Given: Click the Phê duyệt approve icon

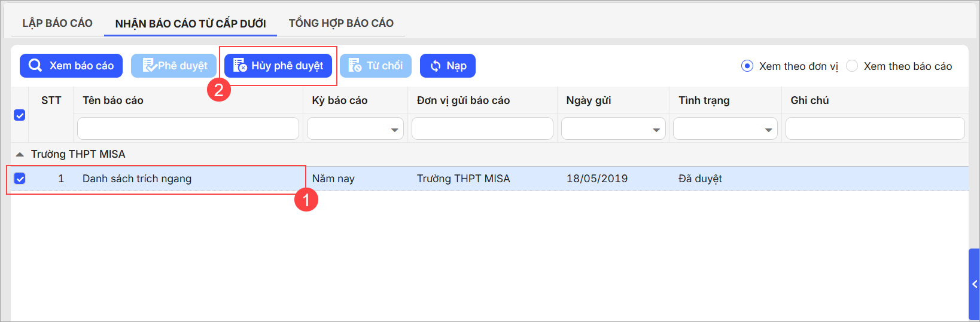Looking at the screenshot, I should [149, 66].
